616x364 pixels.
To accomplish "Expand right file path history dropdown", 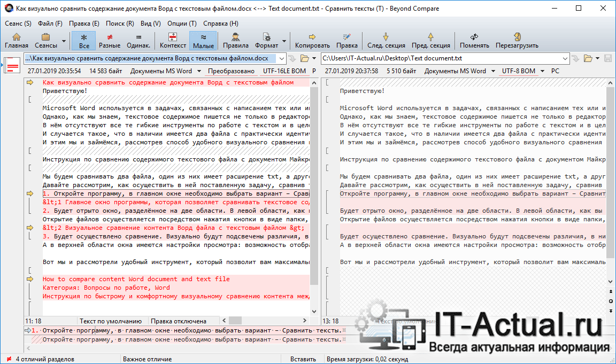I will pyautogui.click(x=565, y=58).
